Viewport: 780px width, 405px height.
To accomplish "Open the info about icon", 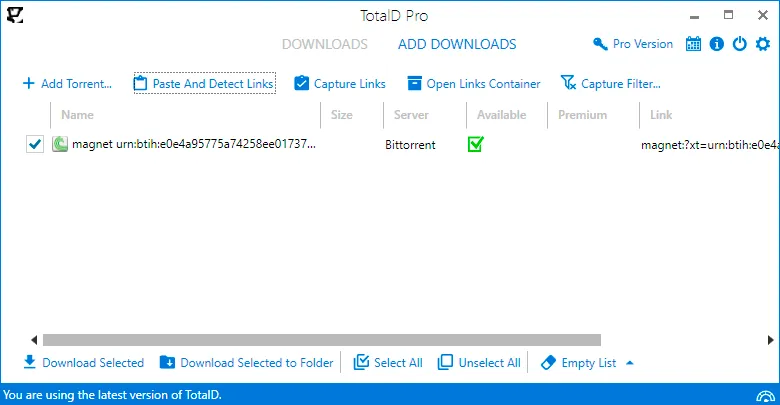I will tap(716, 44).
